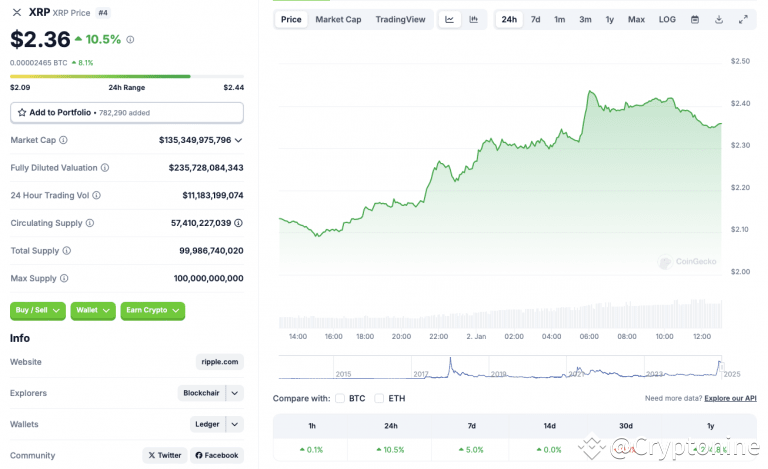Download chart data icon
The width and height of the screenshot is (768, 469).
coord(719,20)
